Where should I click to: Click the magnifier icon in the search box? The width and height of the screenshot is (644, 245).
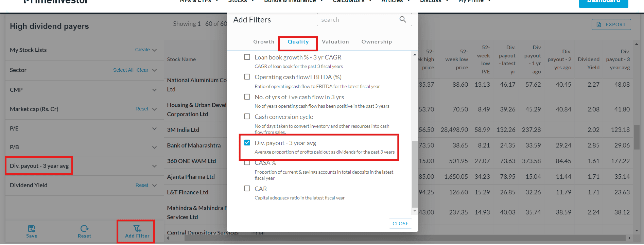403,20
